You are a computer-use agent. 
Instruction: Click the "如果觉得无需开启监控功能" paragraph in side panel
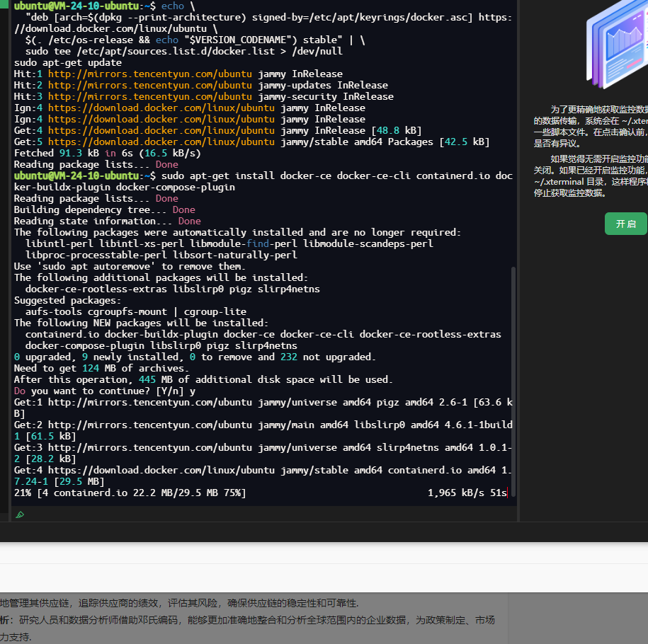(x=591, y=176)
